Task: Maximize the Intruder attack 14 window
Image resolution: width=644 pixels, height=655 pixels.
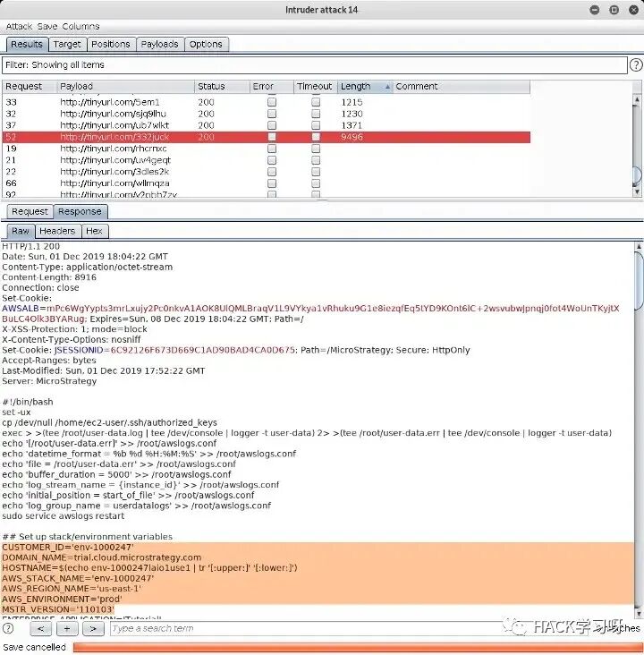Action: pos(614,10)
